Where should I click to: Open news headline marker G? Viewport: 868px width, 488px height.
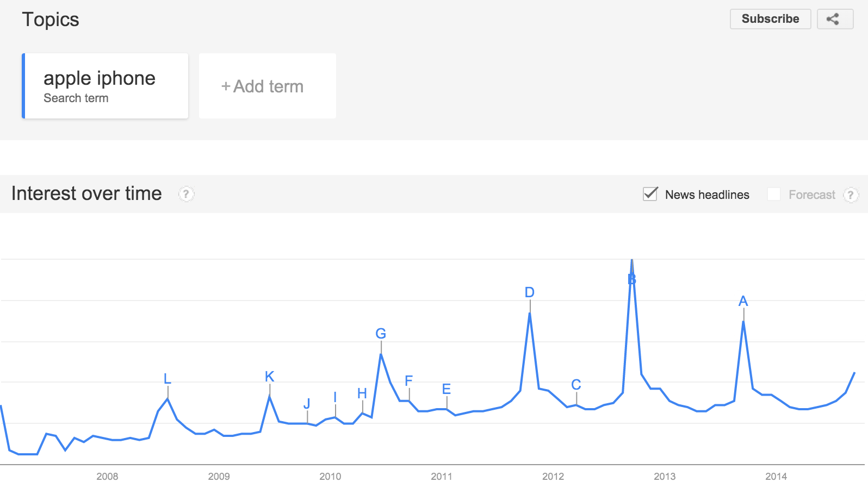tap(381, 334)
